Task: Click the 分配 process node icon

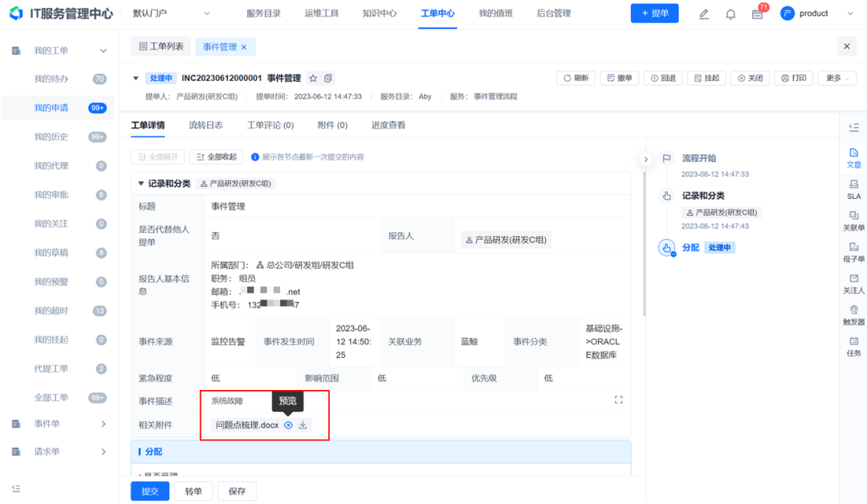Action: point(666,247)
